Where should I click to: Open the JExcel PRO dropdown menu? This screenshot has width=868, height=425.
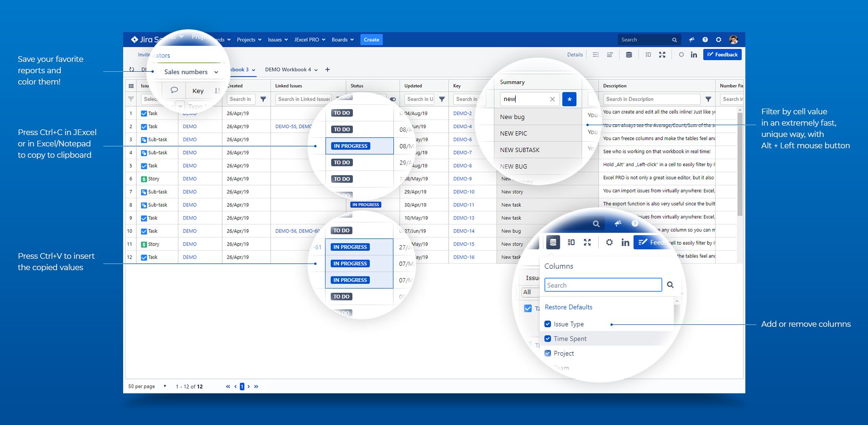(310, 40)
